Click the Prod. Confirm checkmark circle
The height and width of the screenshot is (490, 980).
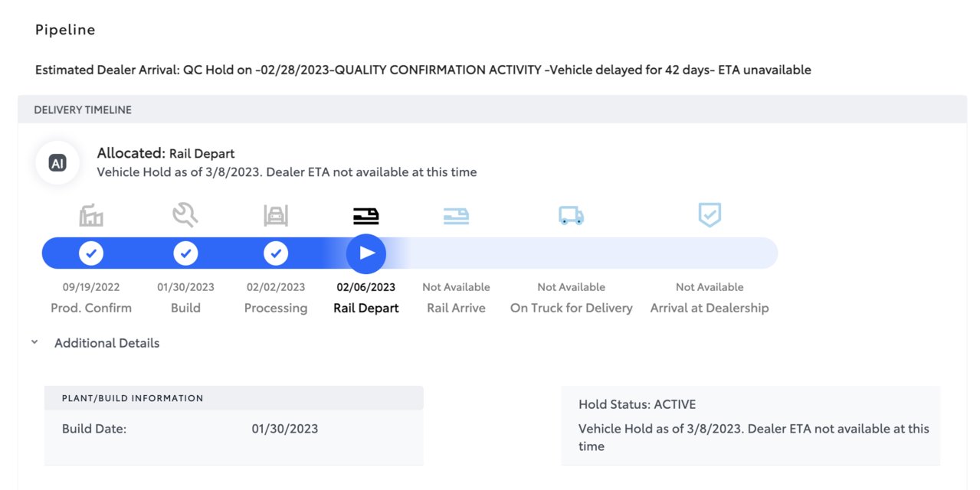91,253
